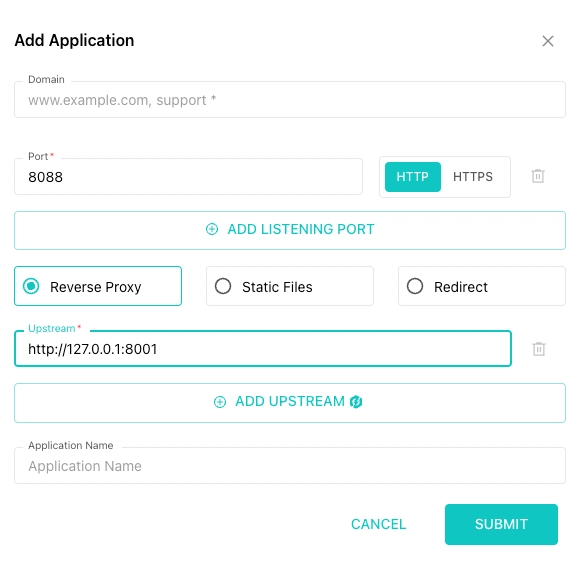Screen dimensions: 580x567
Task: Focus the Domain input field
Action: (290, 100)
